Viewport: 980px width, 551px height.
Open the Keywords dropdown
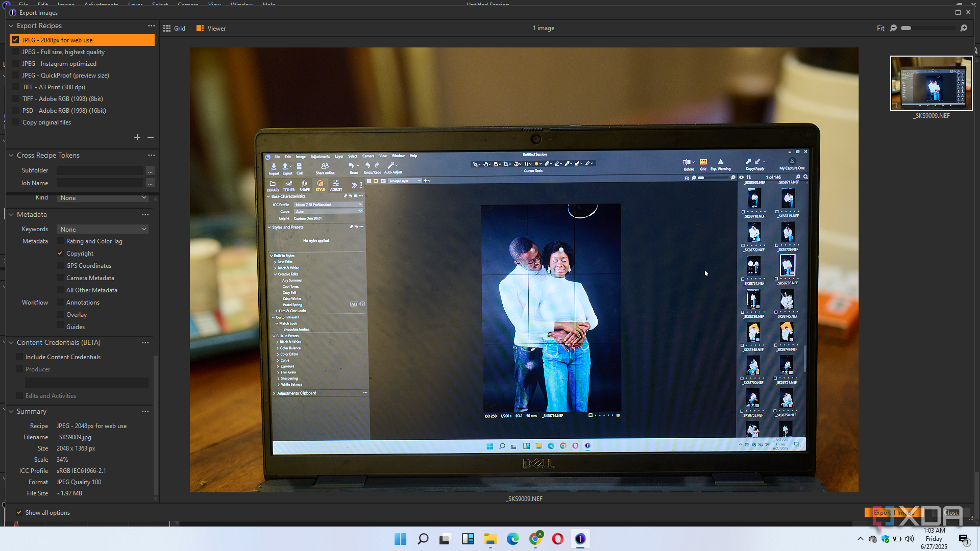point(103,230)
